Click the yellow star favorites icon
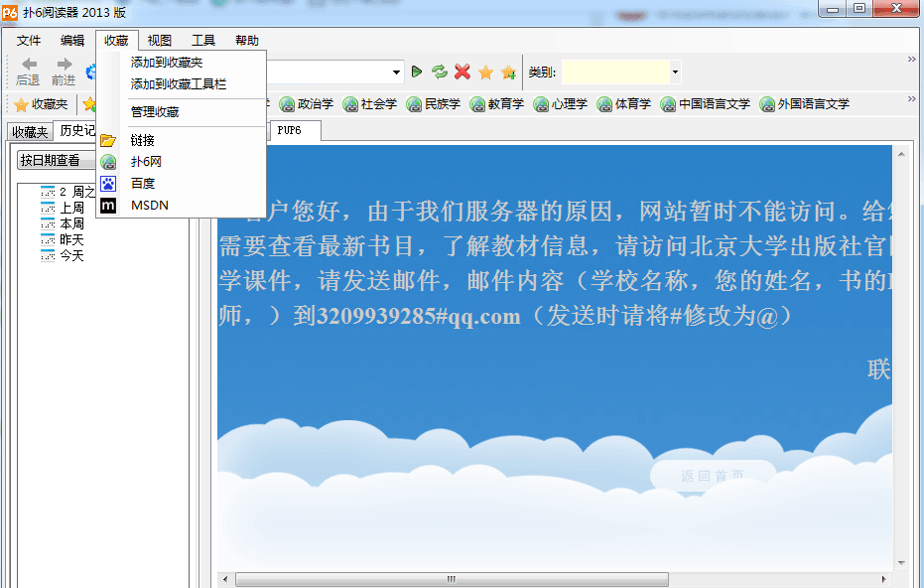Screen dimensions: 924x588 (485, 72)
